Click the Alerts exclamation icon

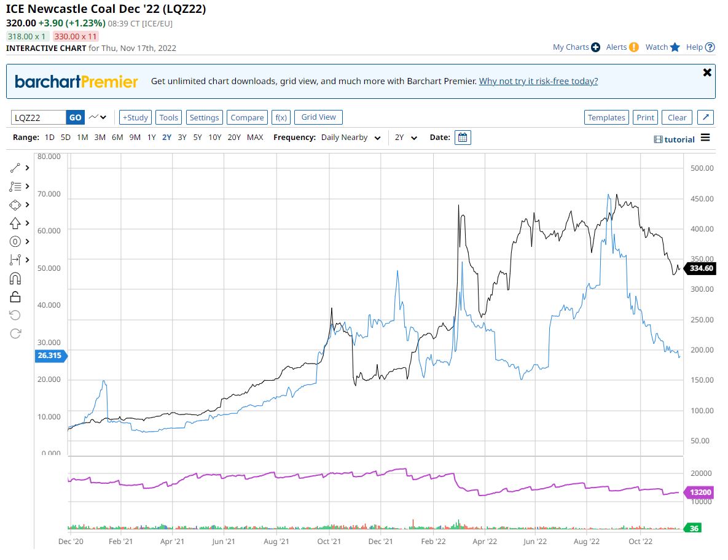pyautogui.click(x=633, y=47)
